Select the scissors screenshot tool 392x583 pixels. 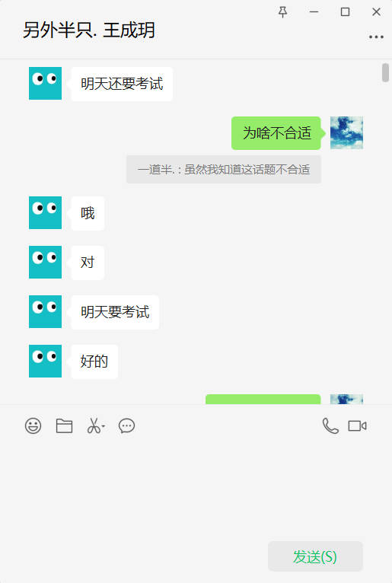[94, 426]
